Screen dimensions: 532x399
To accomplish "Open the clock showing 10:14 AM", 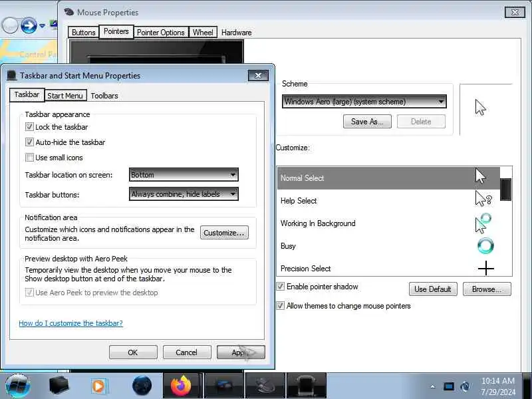I will tap(497, 386).
